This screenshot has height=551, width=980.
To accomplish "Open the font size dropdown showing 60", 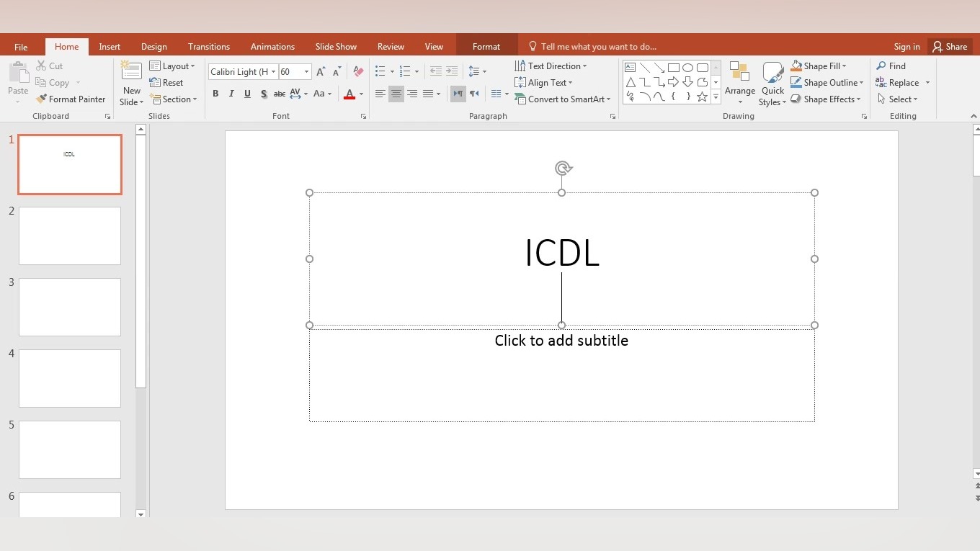I will 306,72.
